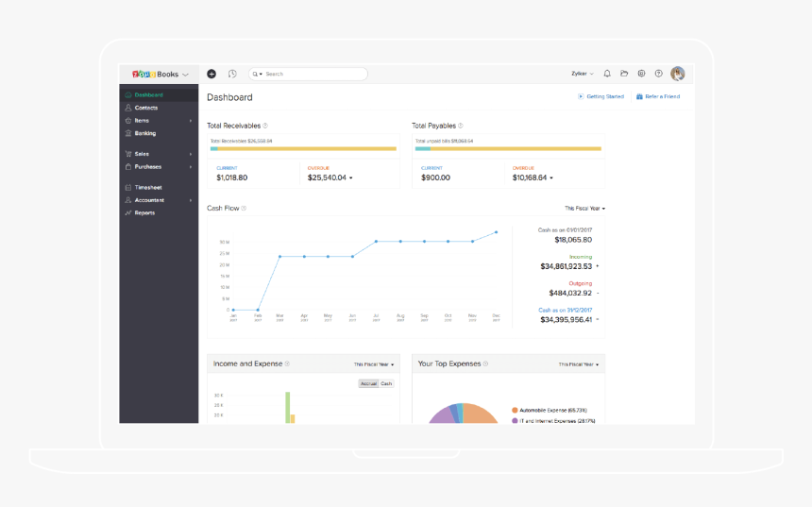812x507 pixels.
Task: Click the Your Top Expenses info icon
Action: (485, 363)
